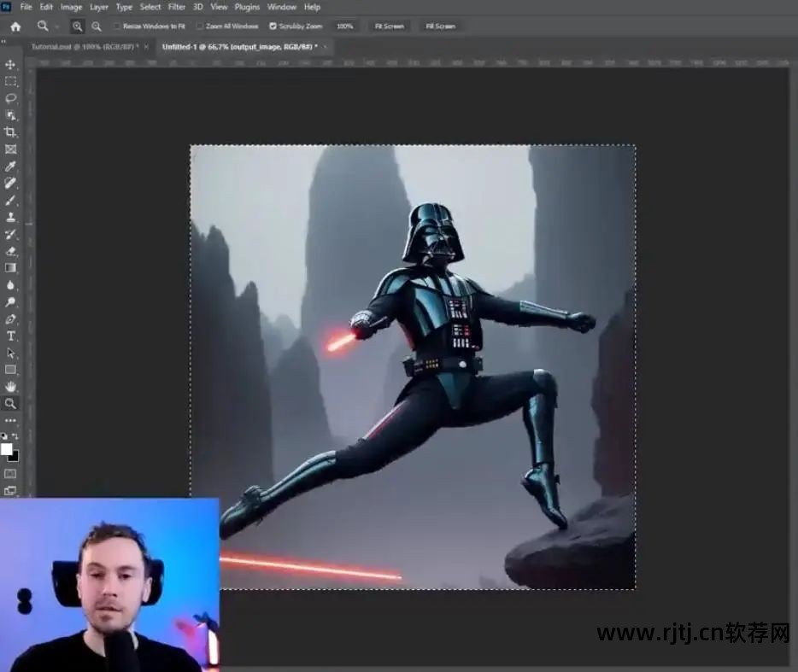
Task: Check the Zoom All Windows option
Action: [200, 26]
